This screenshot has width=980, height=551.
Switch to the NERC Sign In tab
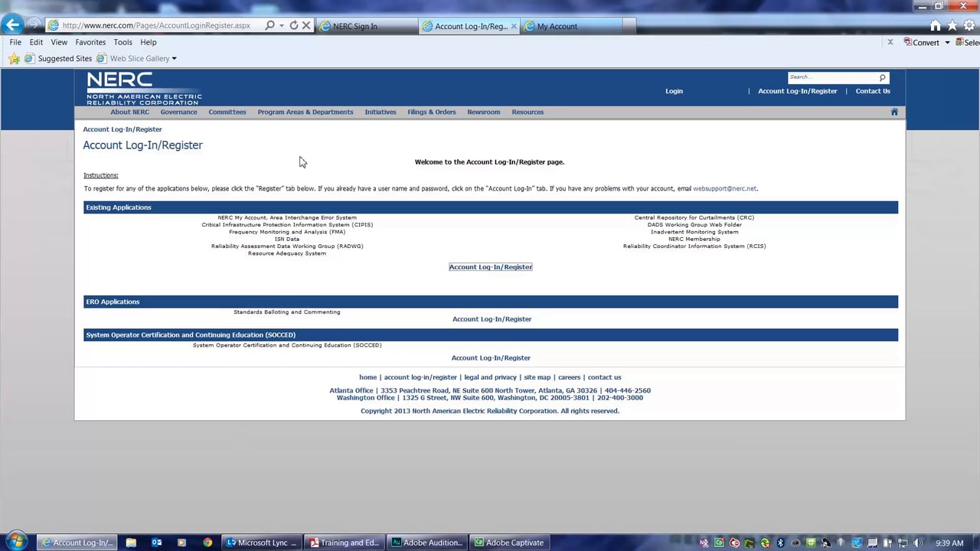[x=366, y=26]
